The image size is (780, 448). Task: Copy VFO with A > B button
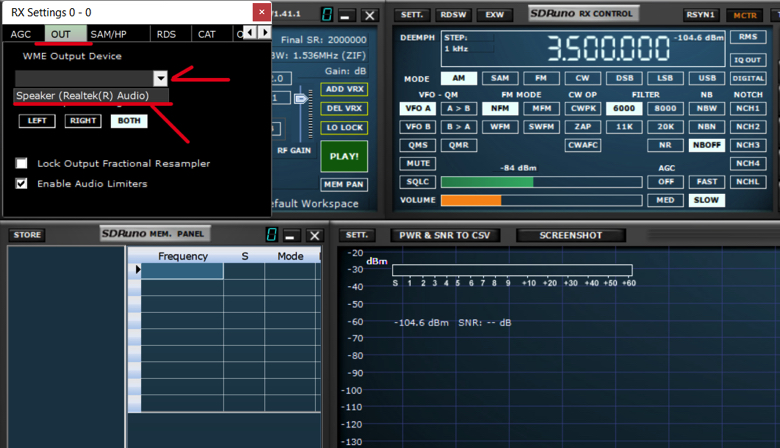459,108
